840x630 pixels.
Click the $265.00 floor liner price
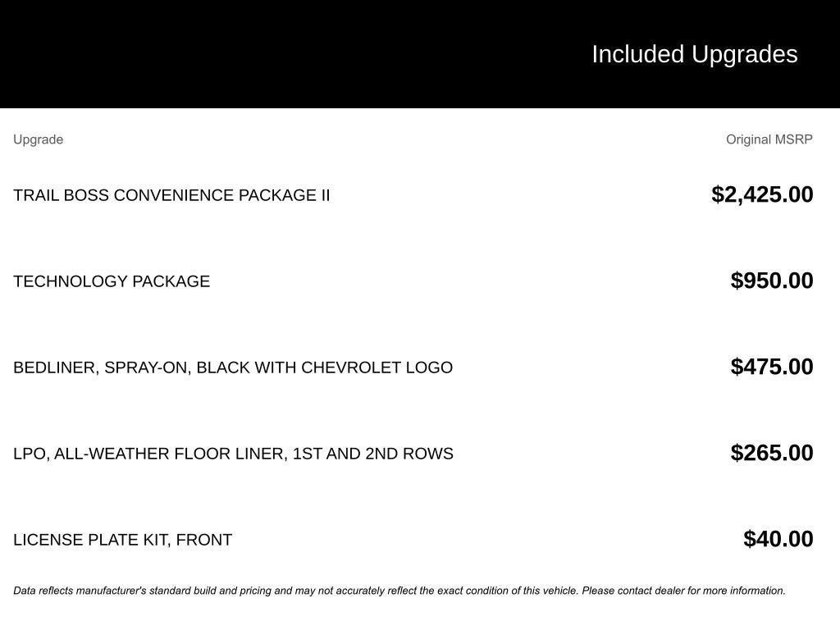[771, 453]
